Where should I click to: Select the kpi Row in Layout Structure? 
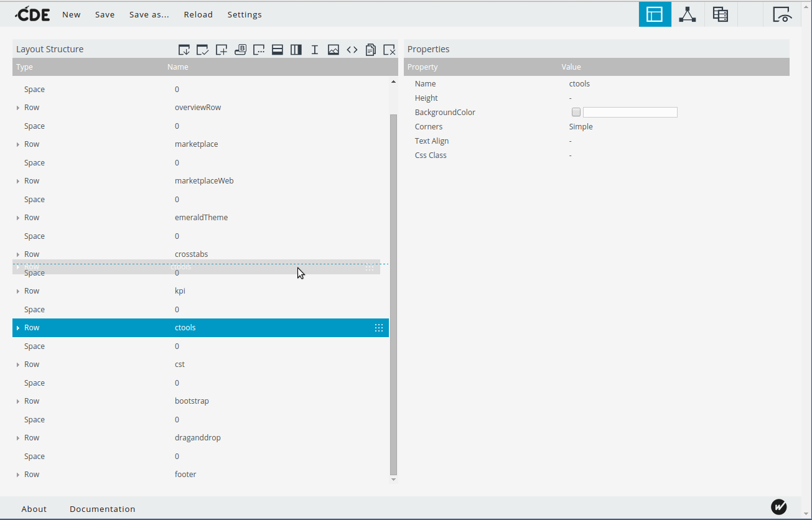[x=180, y=290]
